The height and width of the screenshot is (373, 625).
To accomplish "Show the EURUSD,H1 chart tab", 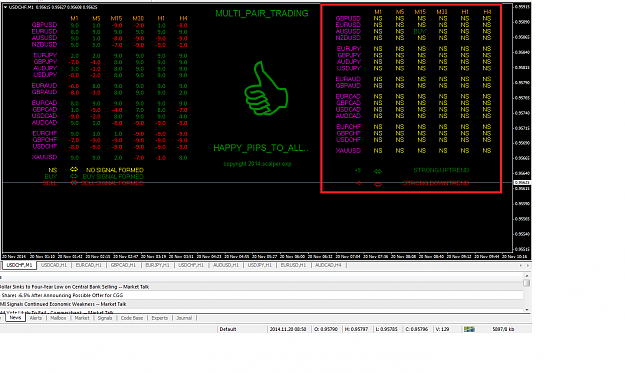I will [x=293, y=265].
